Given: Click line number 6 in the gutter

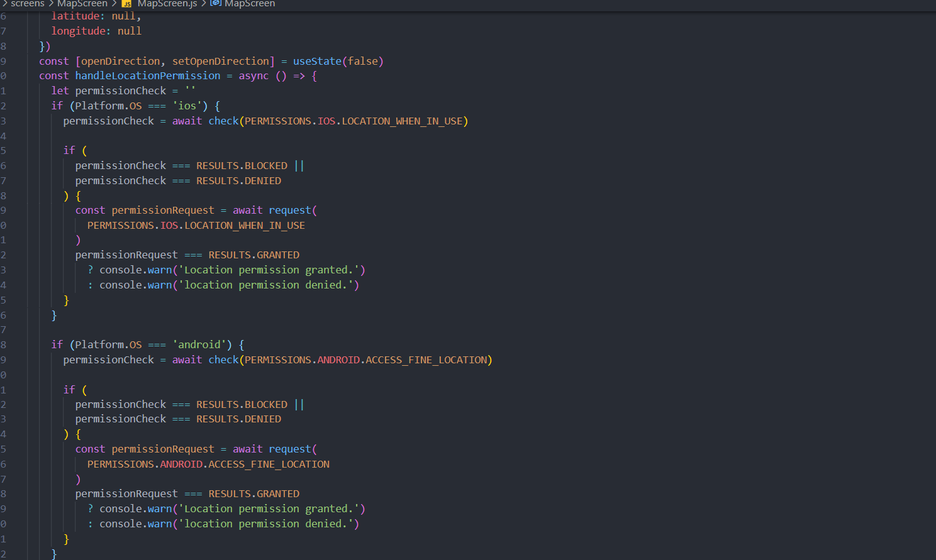Looking at the screenshot, I should pyautogui.click(x=4, y=16).
